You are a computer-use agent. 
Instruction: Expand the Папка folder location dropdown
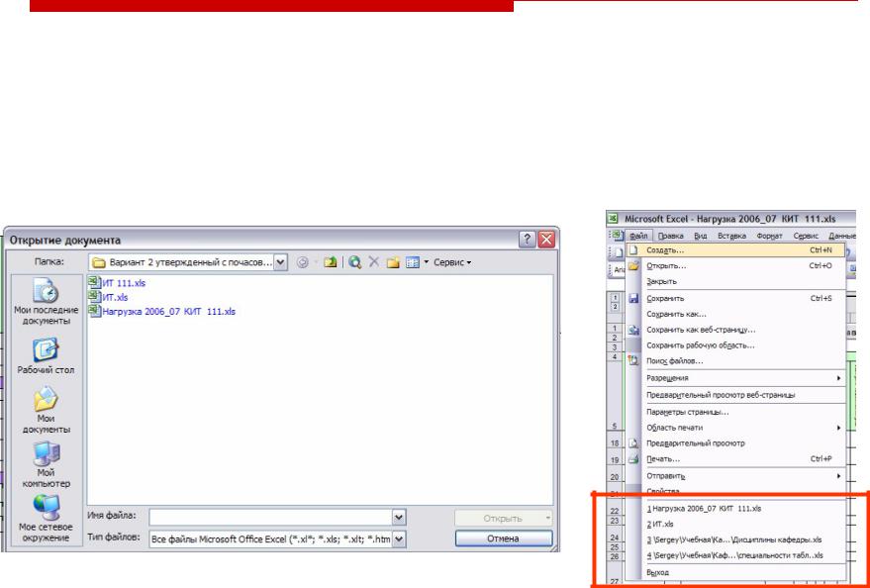[x=281, y=262]
